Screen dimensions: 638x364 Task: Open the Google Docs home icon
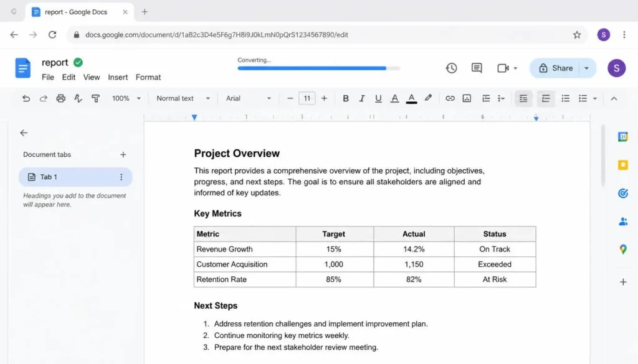pos(23,68)
